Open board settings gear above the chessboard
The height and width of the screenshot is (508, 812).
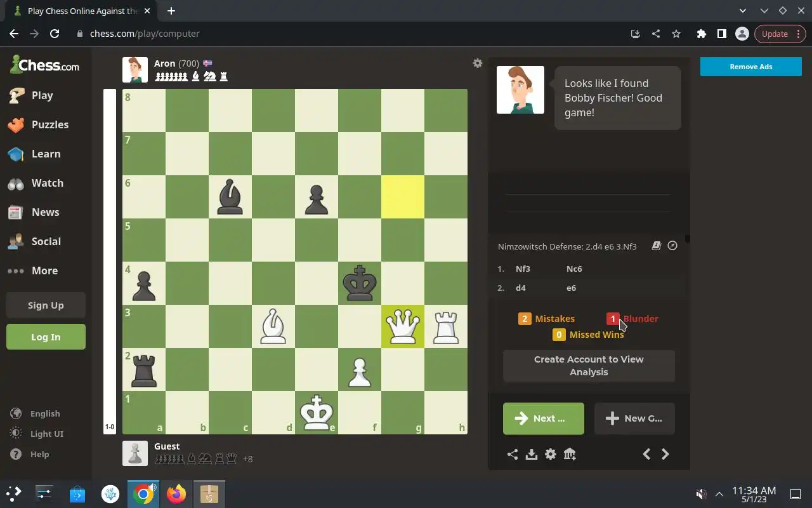(478, 63)
